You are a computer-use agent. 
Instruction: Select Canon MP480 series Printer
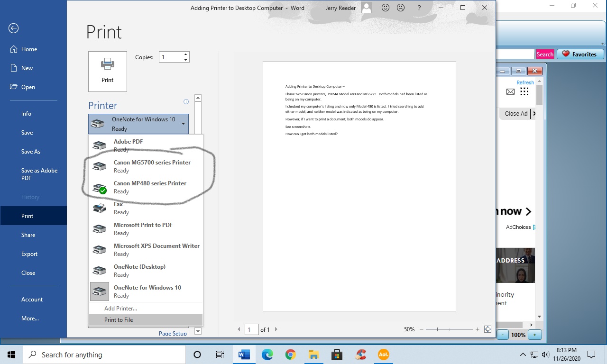coord(146,187)
